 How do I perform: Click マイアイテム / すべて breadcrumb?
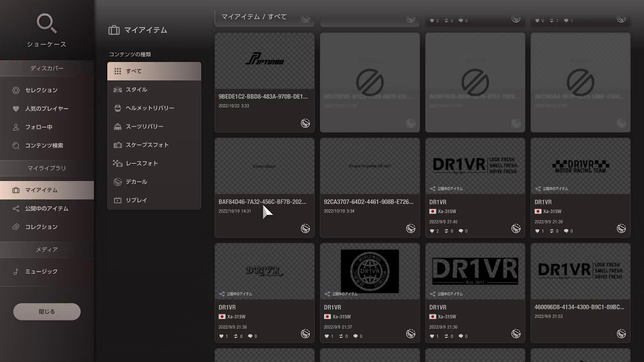[x=254, y=17]
